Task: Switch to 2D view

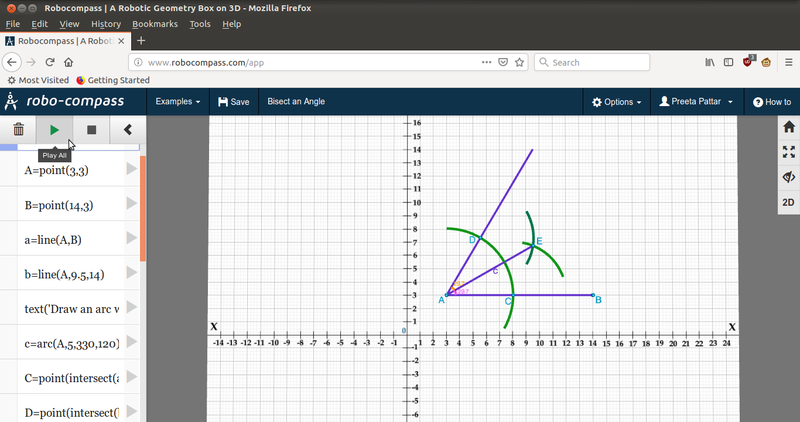Action: [x=788, y=202]
